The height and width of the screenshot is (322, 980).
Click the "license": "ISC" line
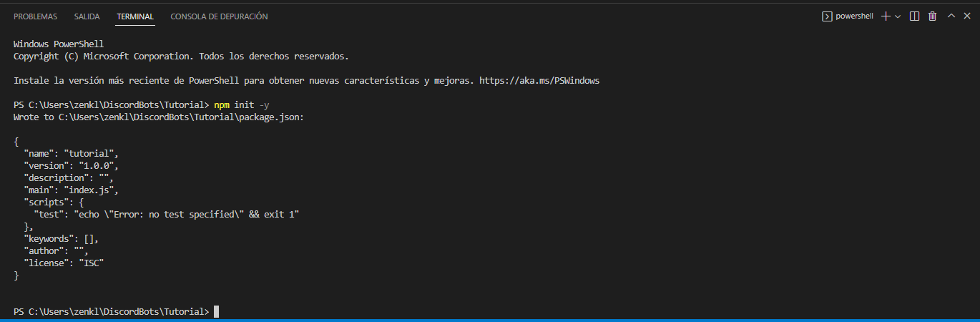(x=64, y=263)
